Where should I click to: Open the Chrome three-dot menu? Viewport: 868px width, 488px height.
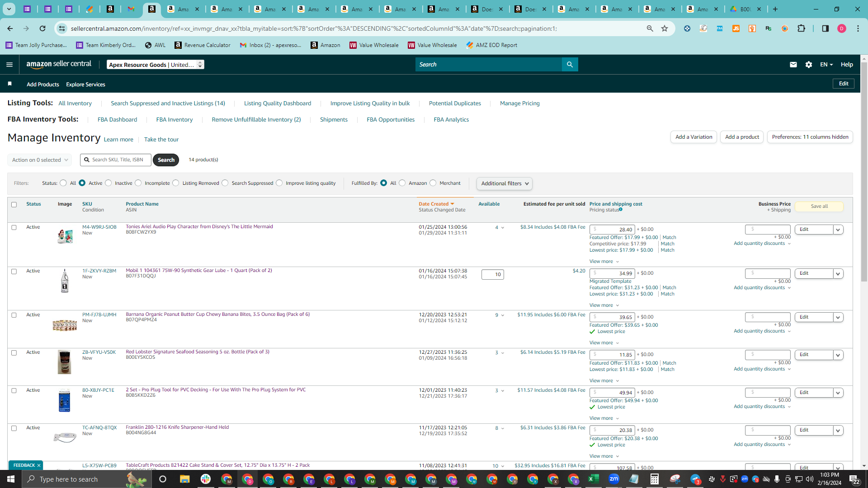pyautogui.click(x=858, y=28)
